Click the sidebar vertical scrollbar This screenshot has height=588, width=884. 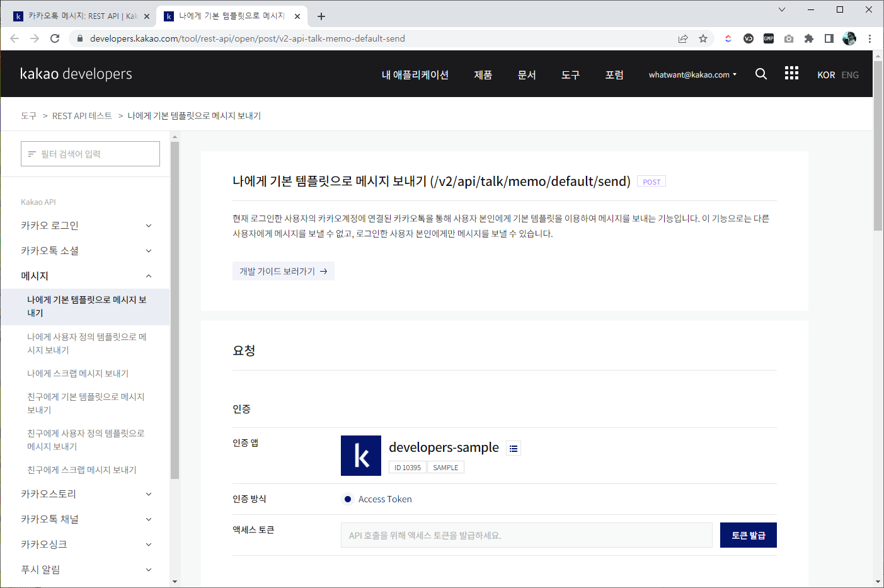click(175, 310)
